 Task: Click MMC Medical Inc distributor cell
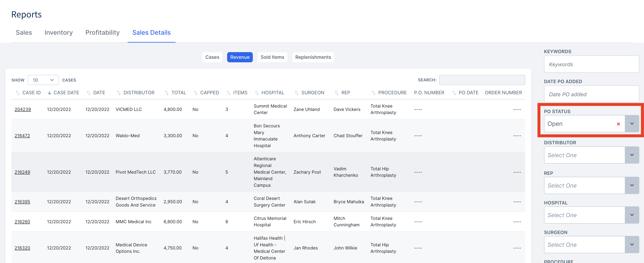click(133, 221)
